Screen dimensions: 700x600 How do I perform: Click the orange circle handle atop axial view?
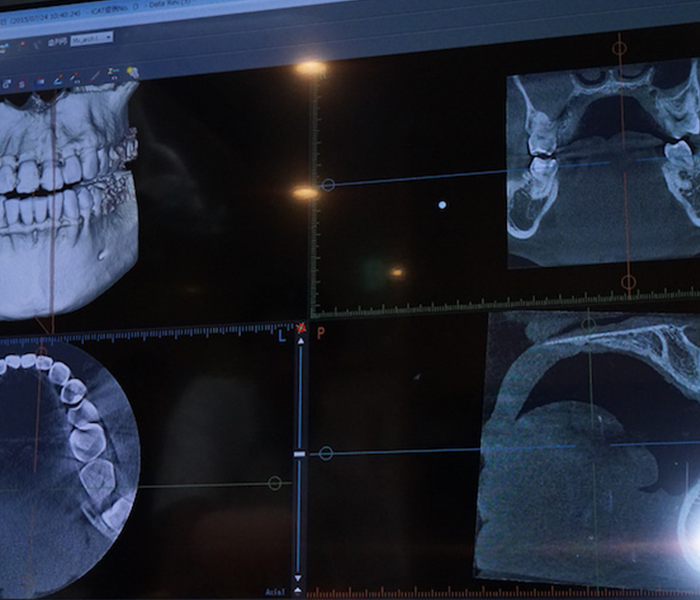pyautogui.click(x=42, y=353)
